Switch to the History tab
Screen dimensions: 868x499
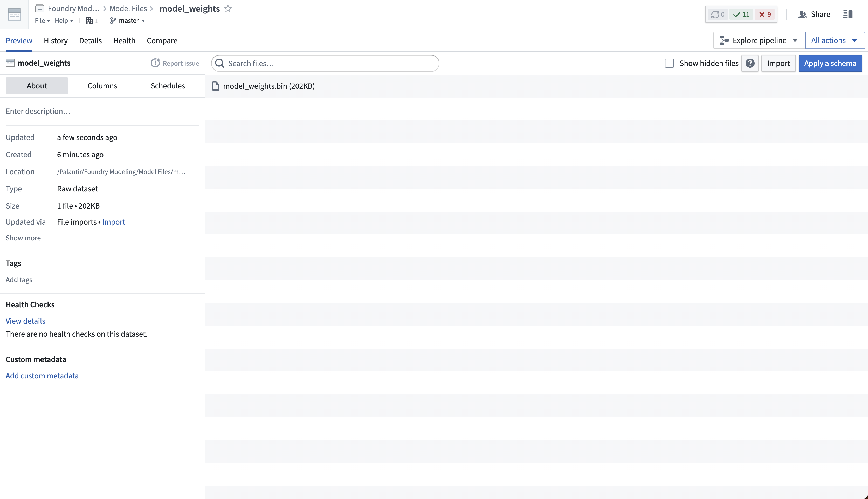coord(56,40)
